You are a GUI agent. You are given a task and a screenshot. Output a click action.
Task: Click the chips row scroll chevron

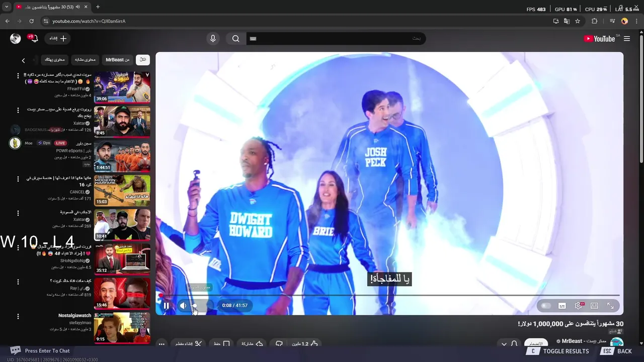click(23, 60)
